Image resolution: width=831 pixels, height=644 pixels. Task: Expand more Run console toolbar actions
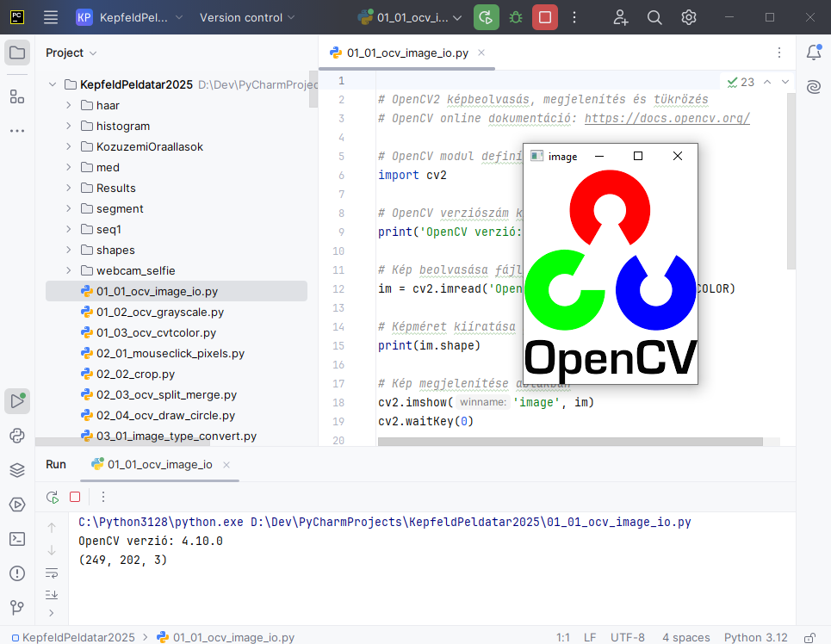pos(52,613)
